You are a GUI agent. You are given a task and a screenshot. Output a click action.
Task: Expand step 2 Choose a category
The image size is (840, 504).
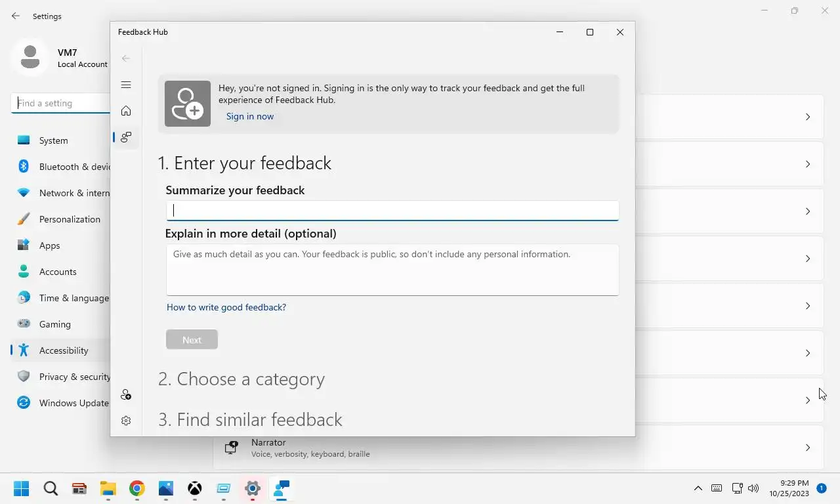coord(241,379)
